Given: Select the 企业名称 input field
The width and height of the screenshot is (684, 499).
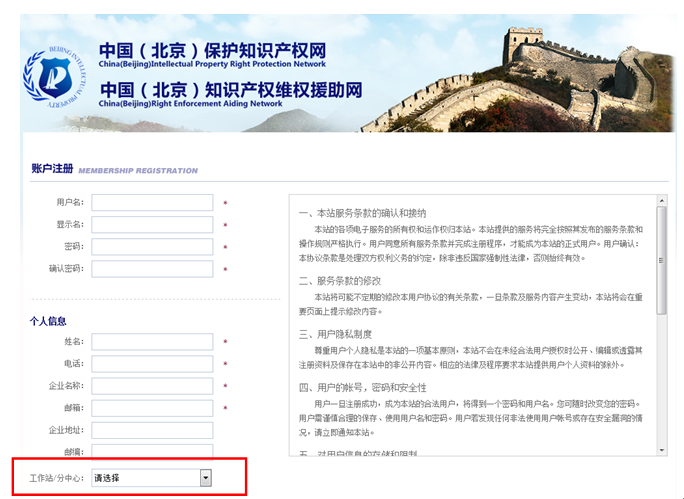Looking at the screenshot, I should point(152,386).
